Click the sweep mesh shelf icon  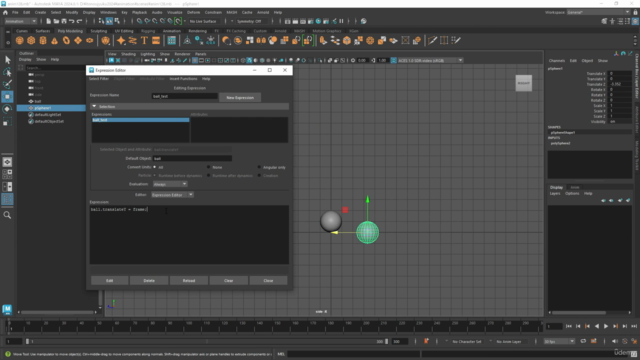133,40
